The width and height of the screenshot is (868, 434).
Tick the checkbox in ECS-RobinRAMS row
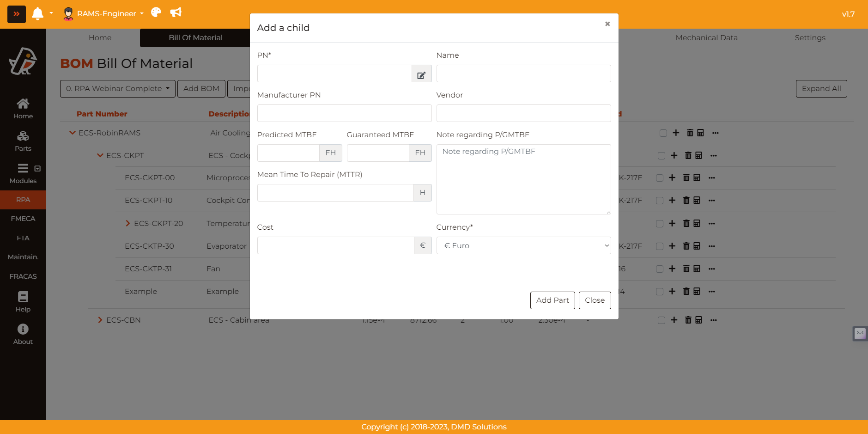click(x=663, y=133)
